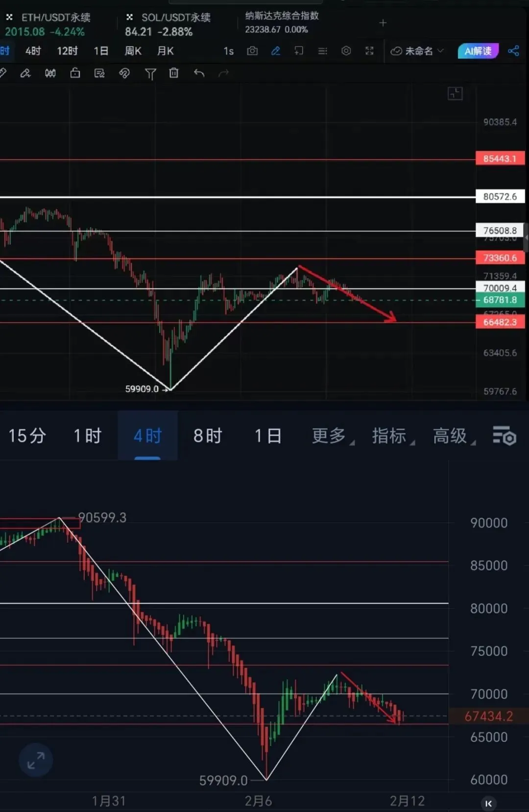The width and height of the screenshot is (529, 812).
Task: Select the 12时 timeframe
Action: [67, 51]
